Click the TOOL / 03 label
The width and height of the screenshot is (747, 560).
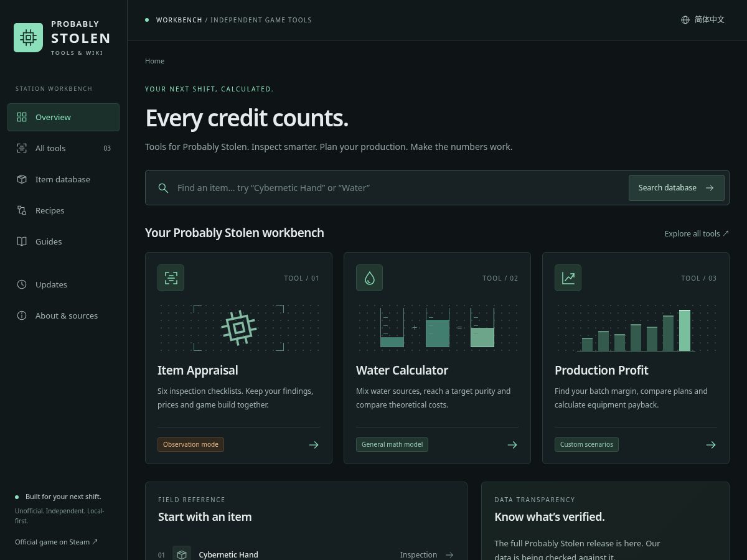click(x=698, y=278)
